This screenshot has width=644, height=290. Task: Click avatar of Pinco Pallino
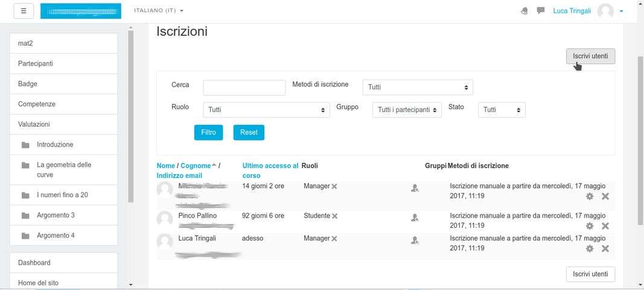click(x=165, y=219)
